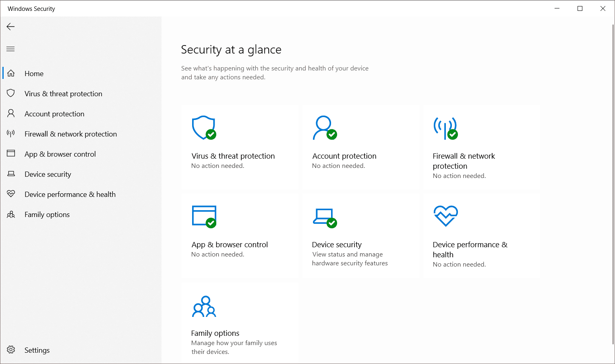615x364 pixels.
Task: Click the Home house icon in sidebar
Action: click(11, 73)
